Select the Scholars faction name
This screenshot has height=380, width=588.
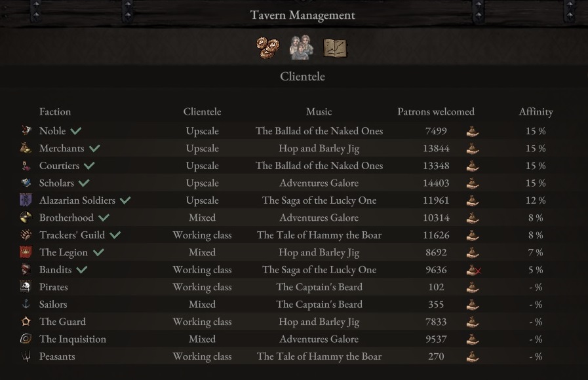click(x=56, y=183)
